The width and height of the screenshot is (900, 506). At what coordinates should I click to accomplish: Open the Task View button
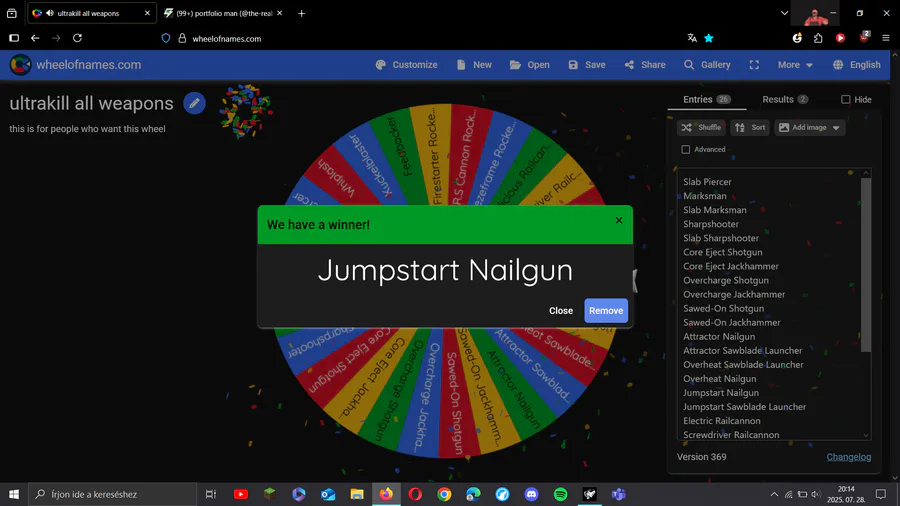tap(211, 494)
